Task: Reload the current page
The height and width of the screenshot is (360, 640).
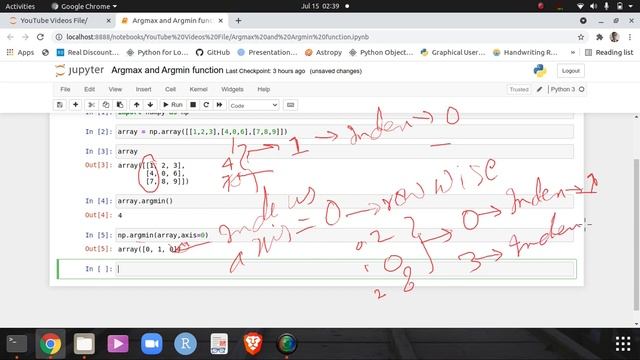Action: tap(40, 37)
